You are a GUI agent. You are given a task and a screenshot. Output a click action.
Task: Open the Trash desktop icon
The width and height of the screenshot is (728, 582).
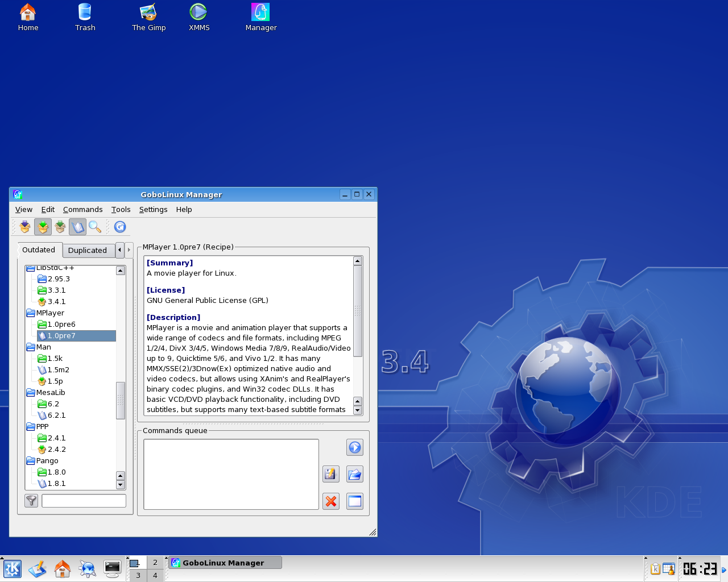(x=85, y=17)
